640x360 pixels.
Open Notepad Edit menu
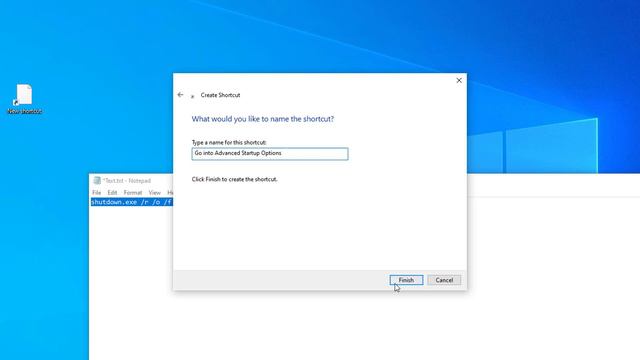coord(112,192)
